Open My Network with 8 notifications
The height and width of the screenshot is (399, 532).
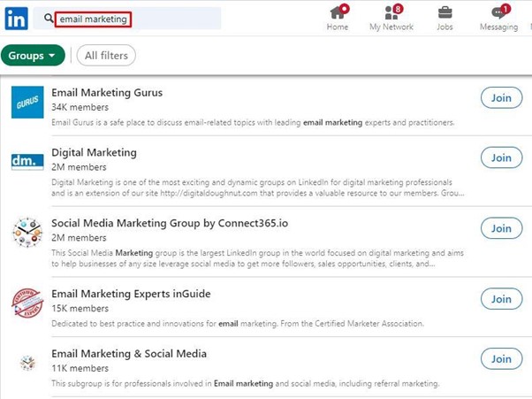click(x=391, y=19)
